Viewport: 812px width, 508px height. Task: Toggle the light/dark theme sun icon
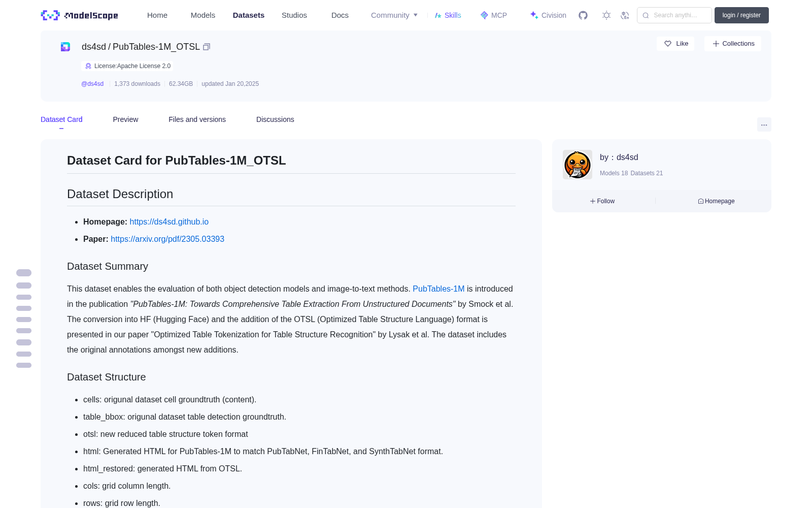click(606, 15)
